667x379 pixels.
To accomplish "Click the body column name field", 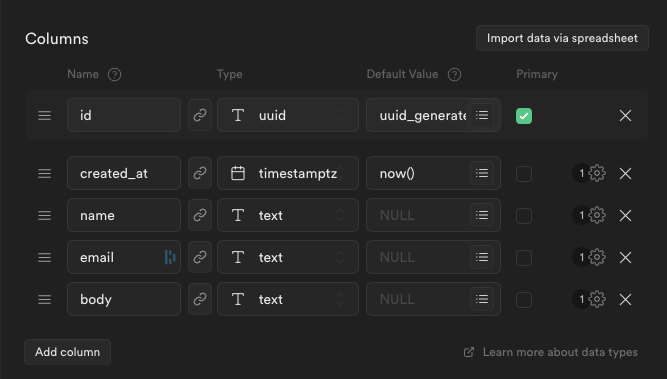I will point(124,299).
